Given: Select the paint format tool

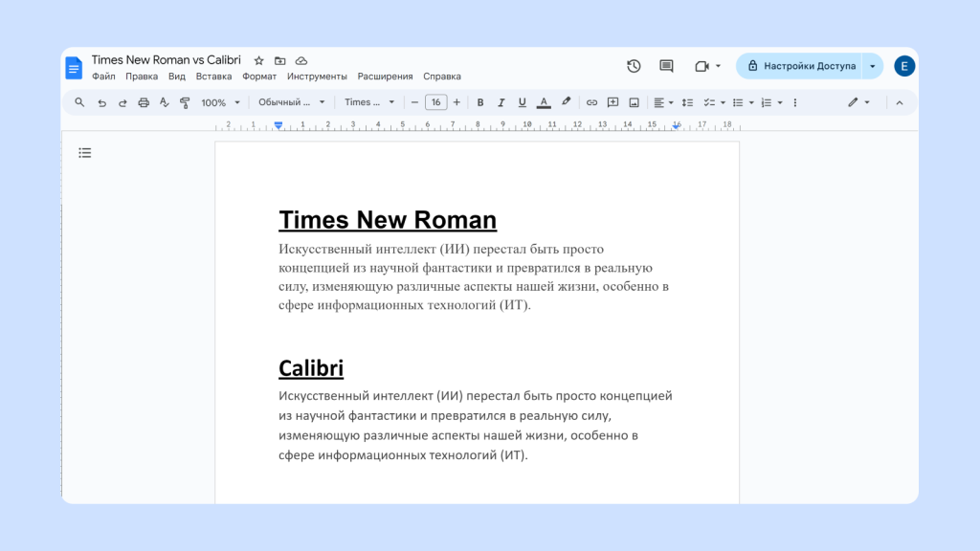Looking at the screenshot, I should (184, 101).
